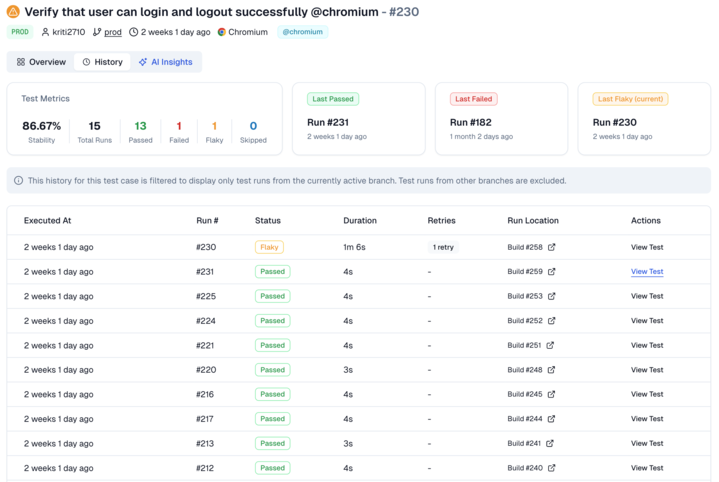The image size is (719, 482).
Task: Click the Chromium browser icon
Action: (222, 32)
